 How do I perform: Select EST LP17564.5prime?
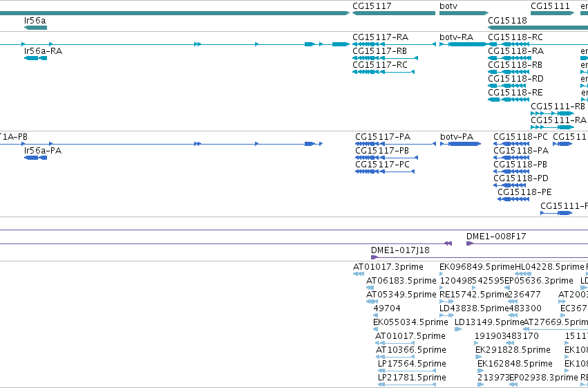tap(412, 364)
